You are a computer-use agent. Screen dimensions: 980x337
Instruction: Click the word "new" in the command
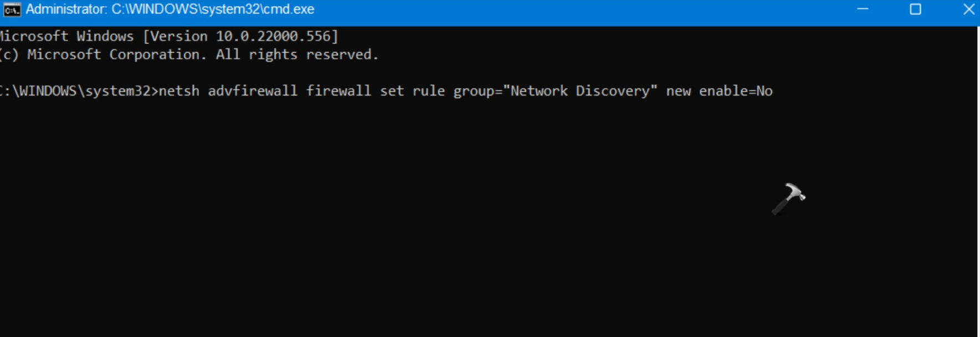tap(678, 91)
